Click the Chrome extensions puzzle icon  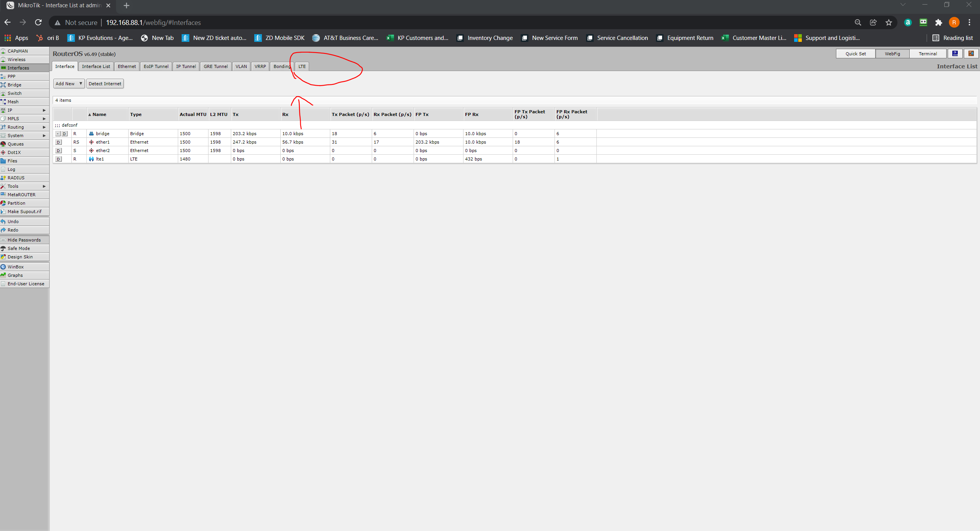[939, 23]
